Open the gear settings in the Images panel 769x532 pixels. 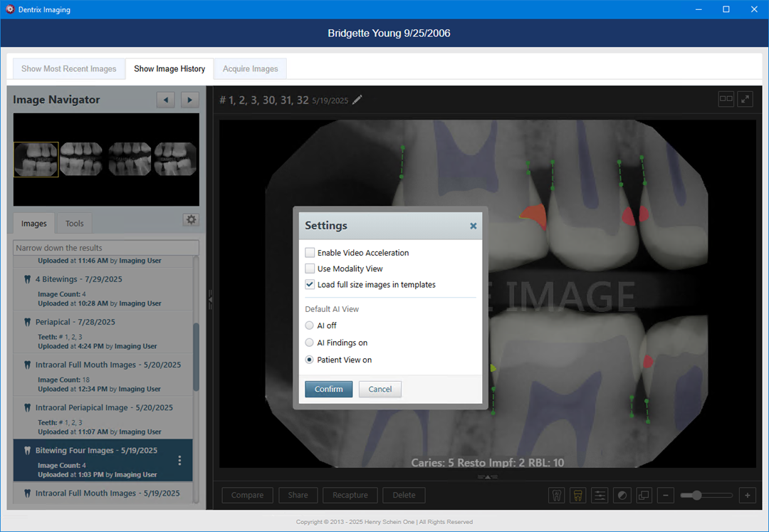(191, 219)
